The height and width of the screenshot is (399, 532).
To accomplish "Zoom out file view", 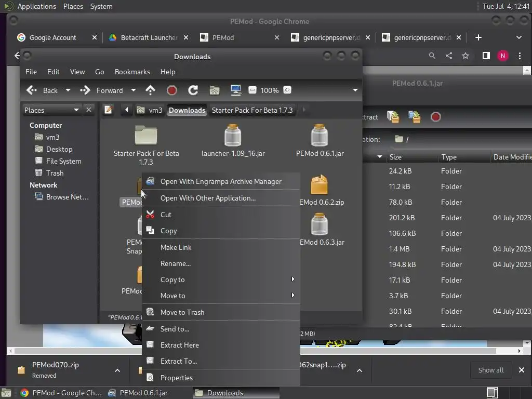I will (x=252, y=90).
